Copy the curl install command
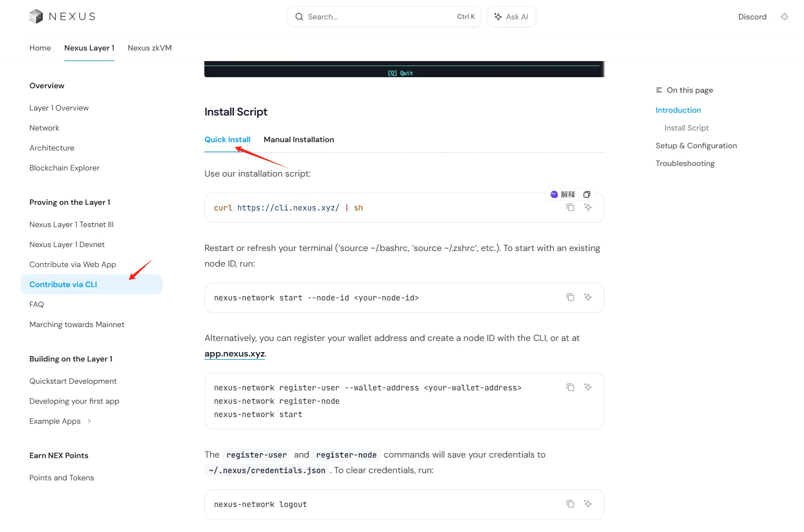804x532 pixels. 570,207
